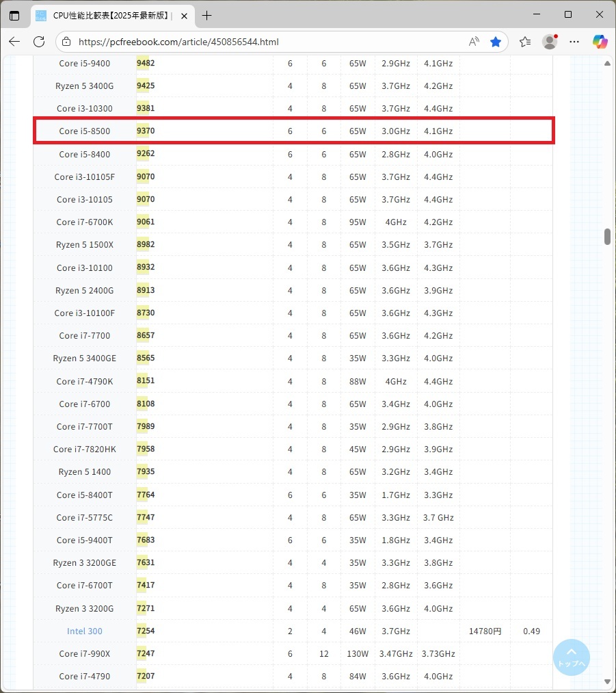Click the Ryzen 5 1500X cell
Image resolution: width=616 pixels, height=693 pixels.
84,244
